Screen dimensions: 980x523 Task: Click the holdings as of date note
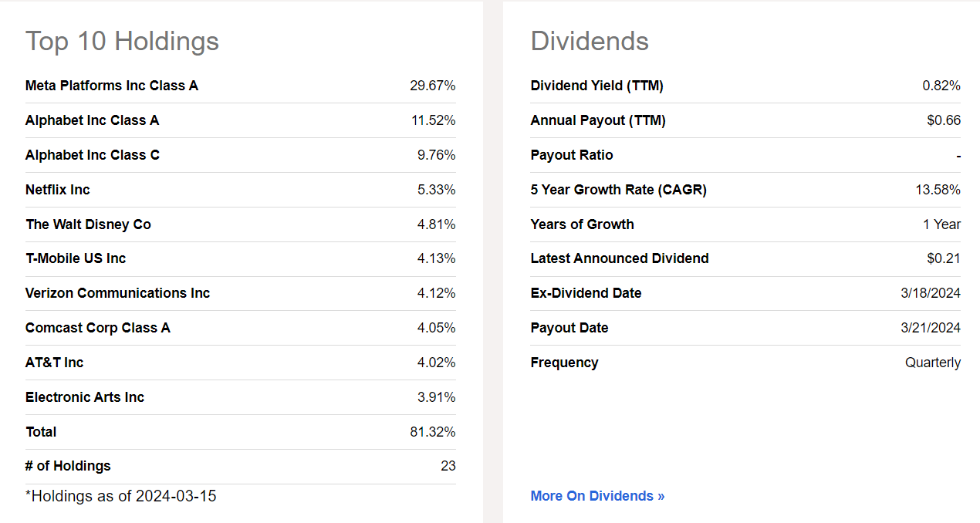point(119,496)
